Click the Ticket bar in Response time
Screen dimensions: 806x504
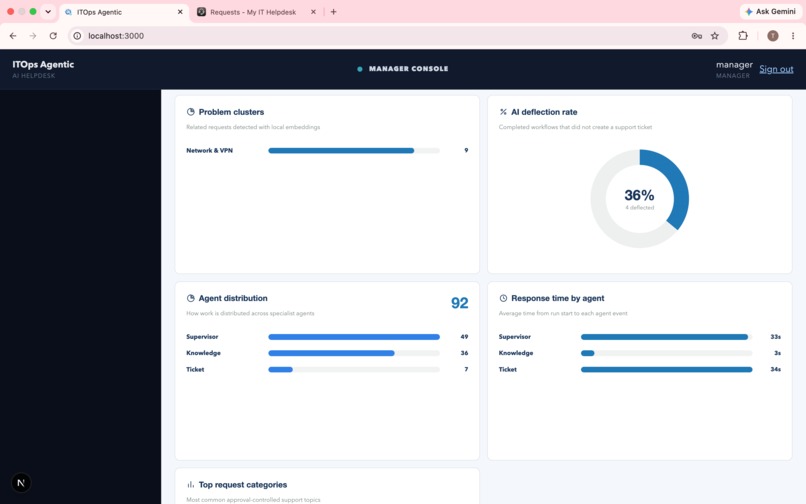click(666, 370)
